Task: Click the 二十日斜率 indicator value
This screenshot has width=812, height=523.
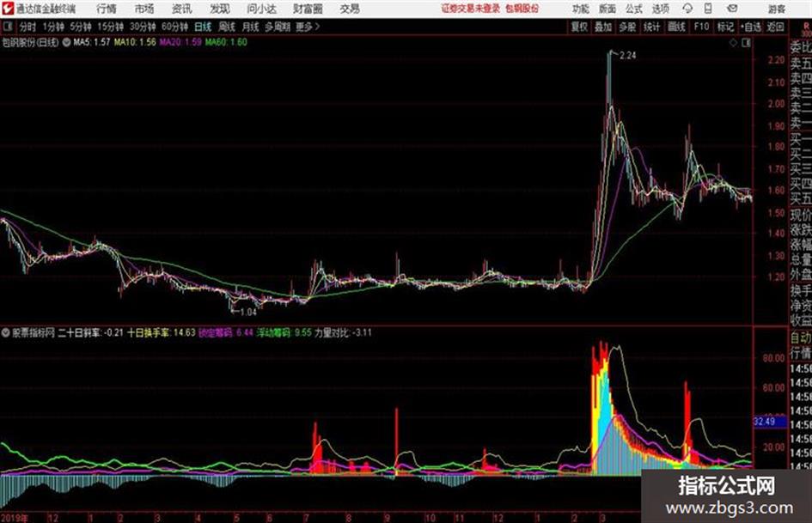Action: tap(90, 332)
